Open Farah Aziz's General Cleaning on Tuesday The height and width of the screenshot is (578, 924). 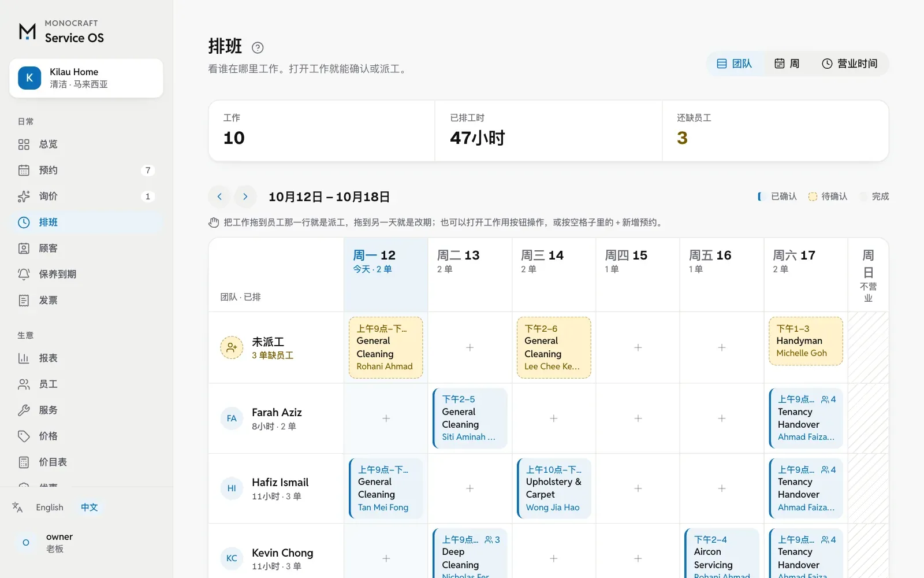(470, 418)
